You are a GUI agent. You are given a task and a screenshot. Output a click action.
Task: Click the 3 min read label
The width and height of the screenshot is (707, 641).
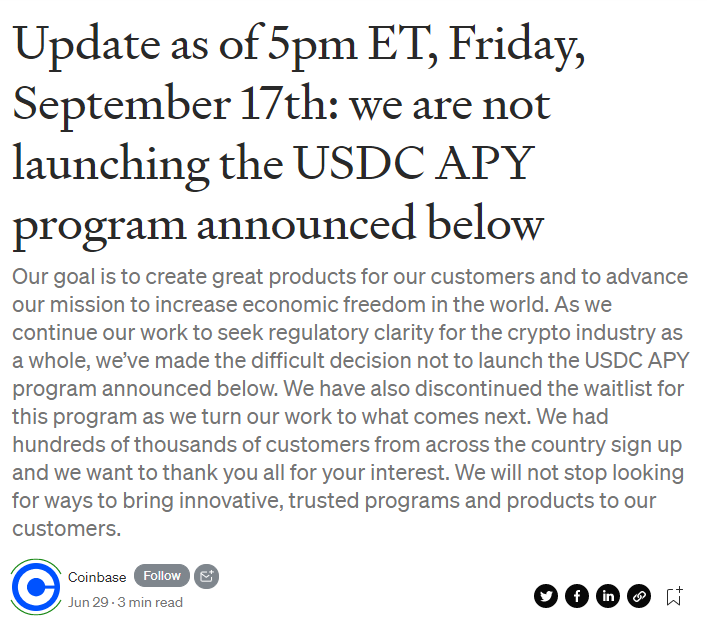pos(150,602)
